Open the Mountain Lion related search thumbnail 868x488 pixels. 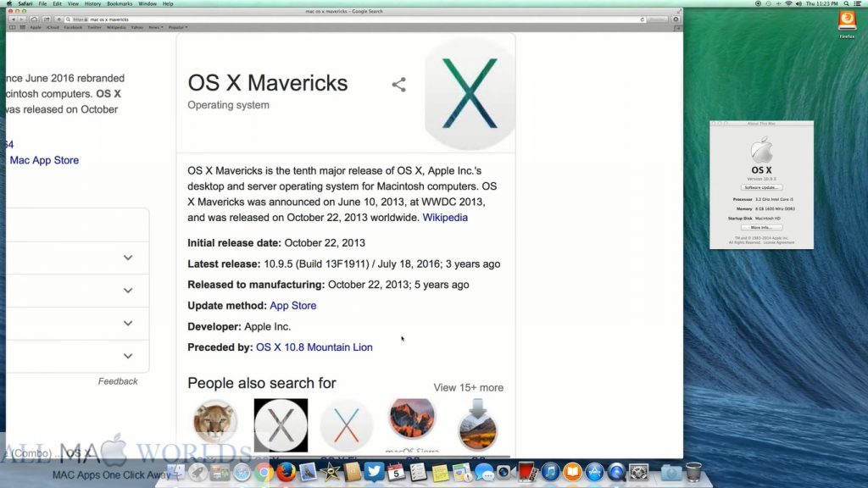coord(214,422)
